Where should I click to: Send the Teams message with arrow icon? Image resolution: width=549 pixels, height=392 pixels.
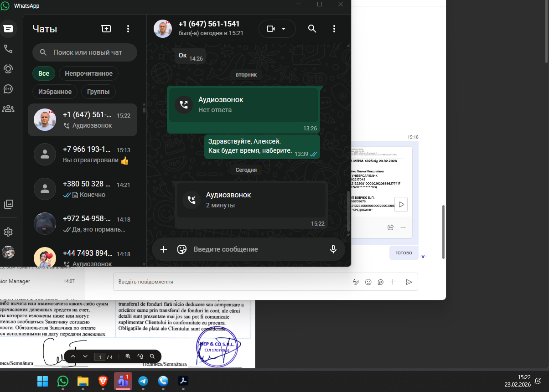pos(409,282)
